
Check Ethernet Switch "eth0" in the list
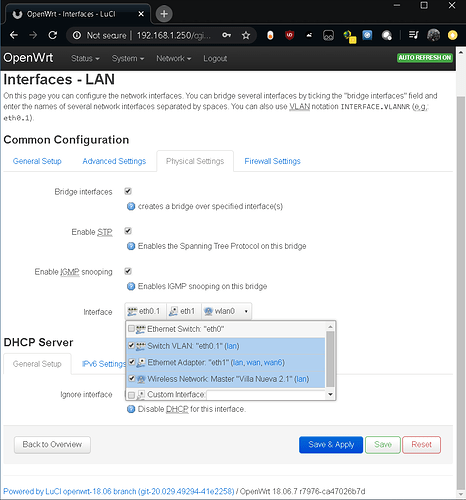pyautogui.click(x=132, y=329)
